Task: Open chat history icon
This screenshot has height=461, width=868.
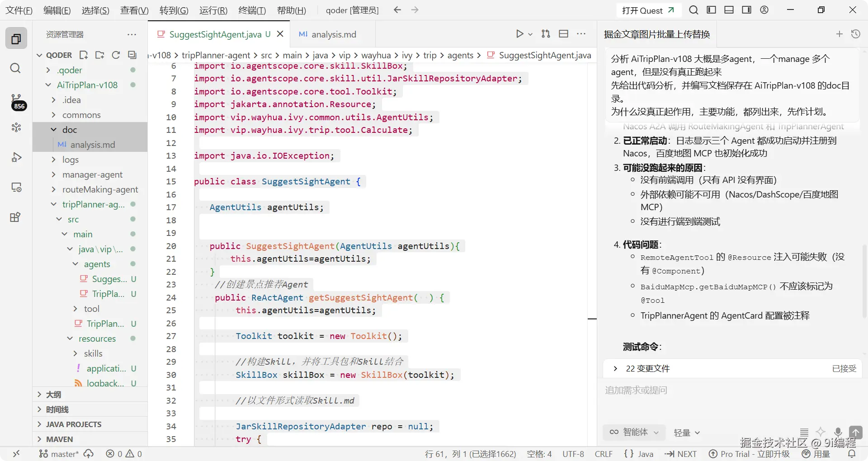Action: point(856,34)
